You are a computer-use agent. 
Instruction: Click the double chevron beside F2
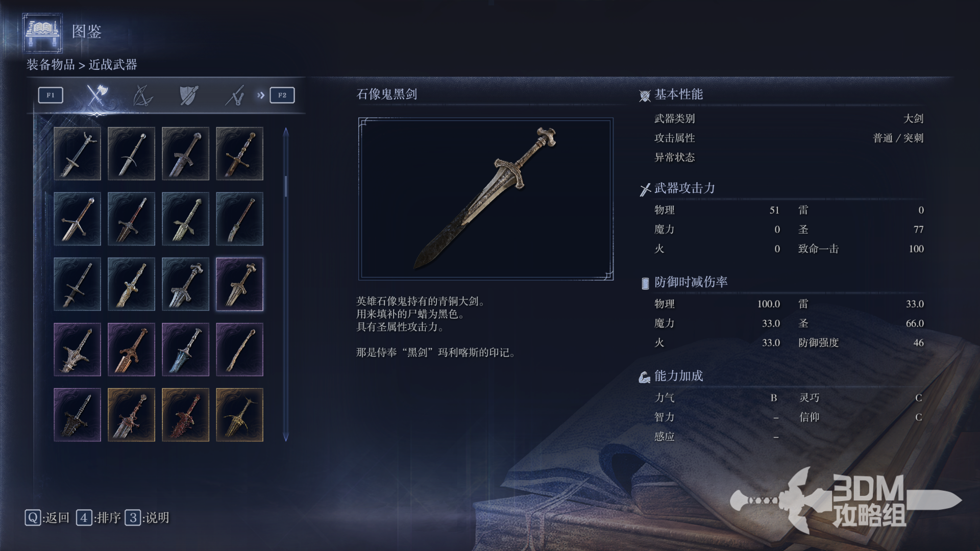[x=261, y=95]
